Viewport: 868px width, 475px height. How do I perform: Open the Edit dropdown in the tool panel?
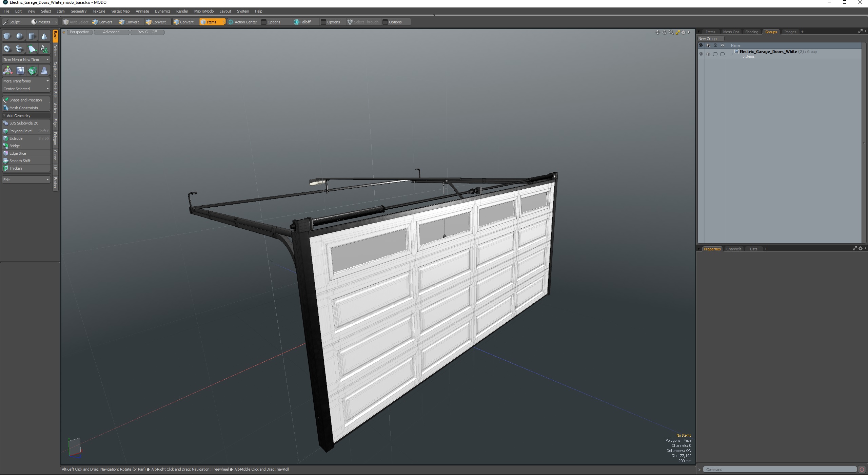[x=26, y=179]
